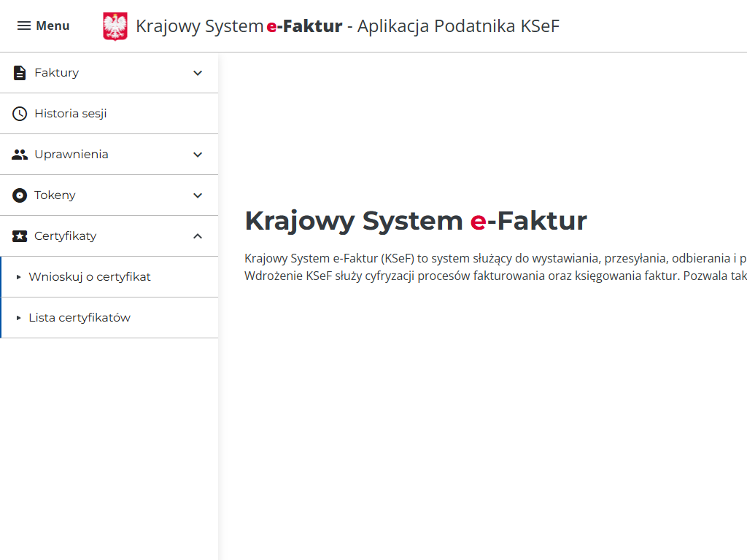Click the Polish eagle emblem logo
The width and height of the screenshot is (747, 560).
(115, 26)
